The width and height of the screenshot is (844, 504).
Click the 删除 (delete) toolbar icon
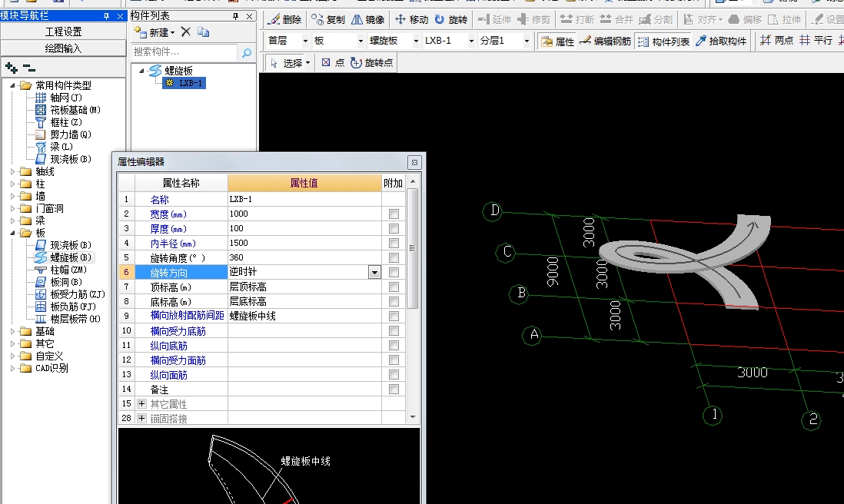click(285, 19)
